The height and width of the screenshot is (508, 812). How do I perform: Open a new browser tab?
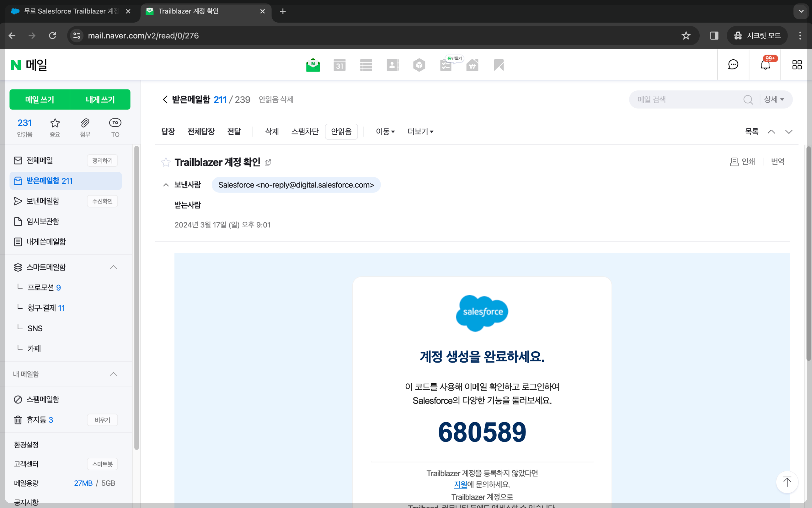(283, 11)
